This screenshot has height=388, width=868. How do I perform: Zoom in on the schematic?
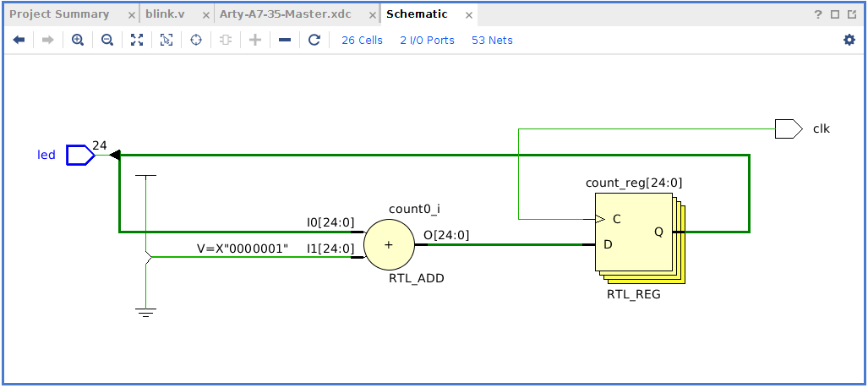tap(78, 40)
